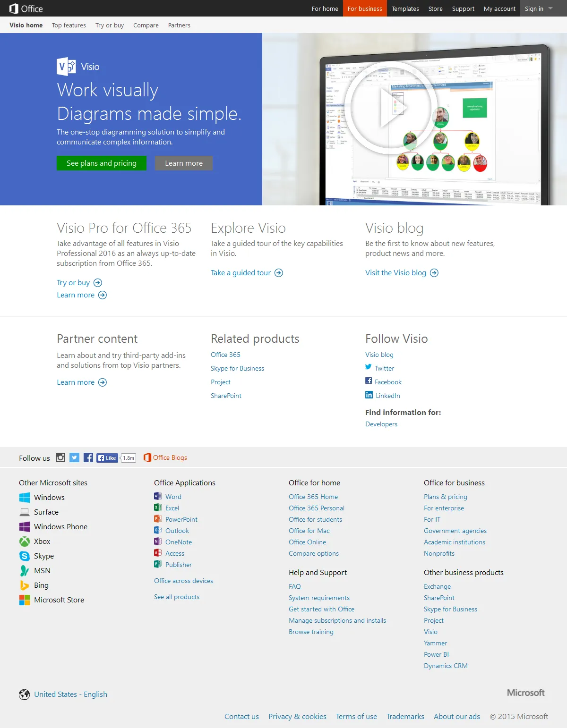Click Take a guided tour link
The width and height of the screenshot is (567, 728).
tap(247, 273)
